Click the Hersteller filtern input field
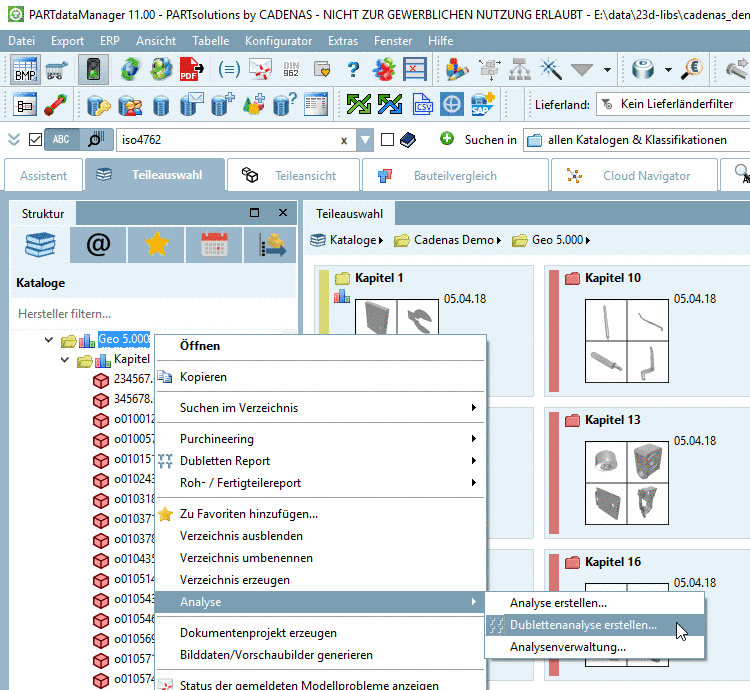The height and width of the screenshot is (690, 750). [x=154, y=314]
